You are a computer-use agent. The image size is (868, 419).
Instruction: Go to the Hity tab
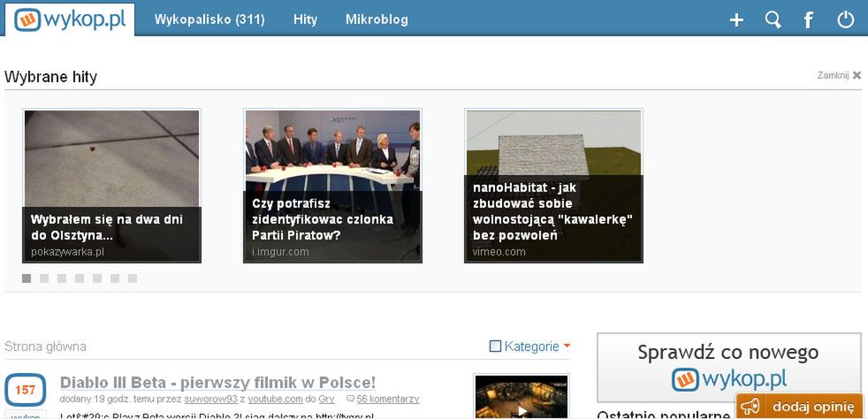coord(305,19)
